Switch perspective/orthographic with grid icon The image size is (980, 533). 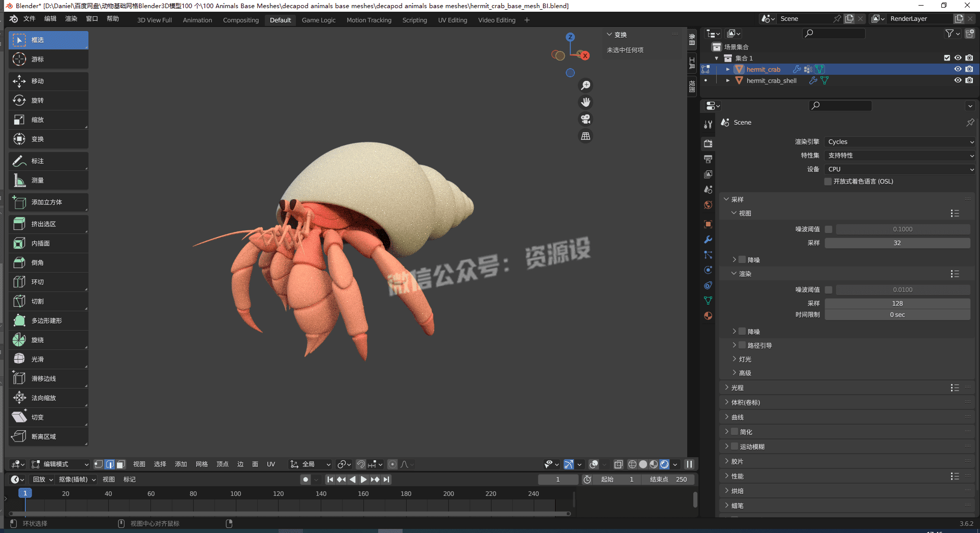[x=586, y=136]
